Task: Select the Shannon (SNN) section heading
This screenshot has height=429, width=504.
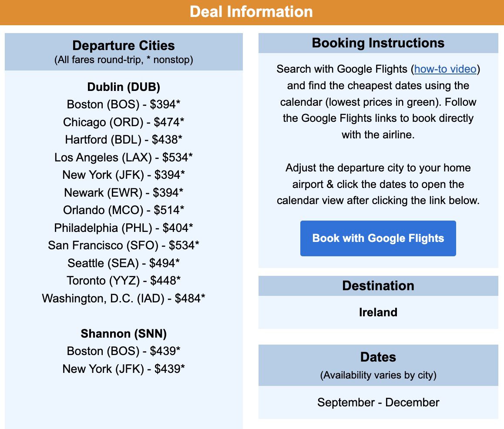Action: coord(124,334)
